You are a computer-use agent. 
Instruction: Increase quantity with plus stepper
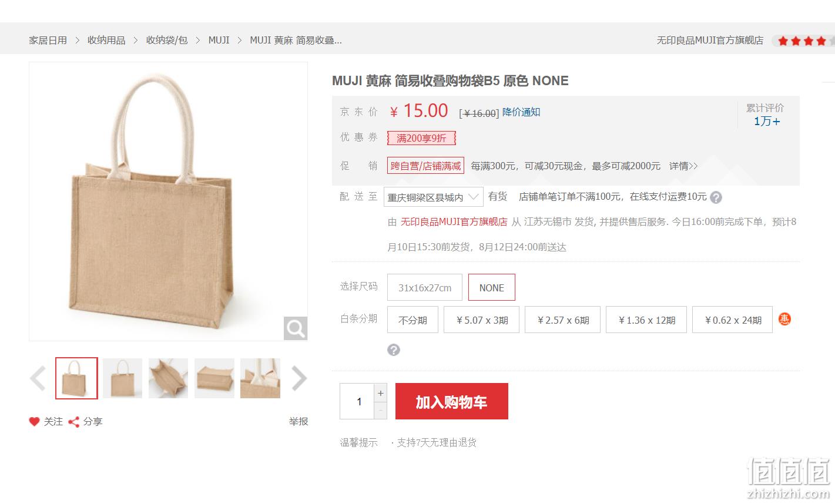coord(381,393)
